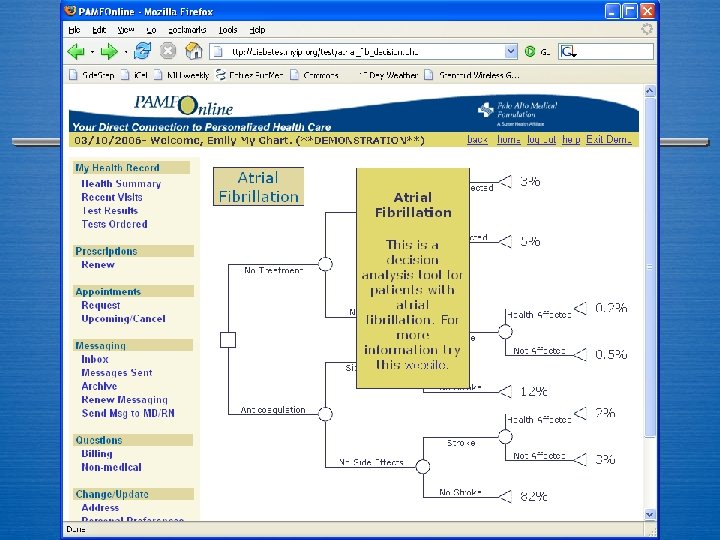Click the Atrial Fibrillation title box
Viewport: 720px width, 540px height.
(x=259, y=186)
